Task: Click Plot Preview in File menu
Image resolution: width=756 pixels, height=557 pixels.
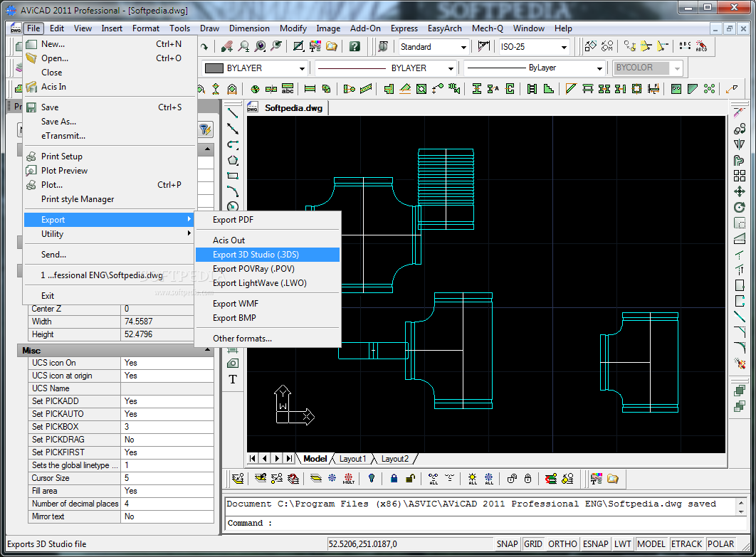Action: click(110, 171)
